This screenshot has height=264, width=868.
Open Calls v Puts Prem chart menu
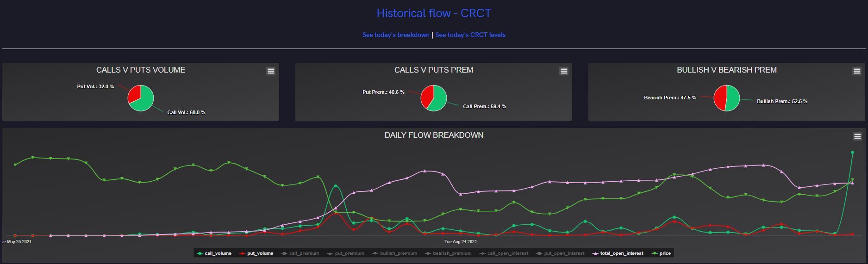pos(564,71)
